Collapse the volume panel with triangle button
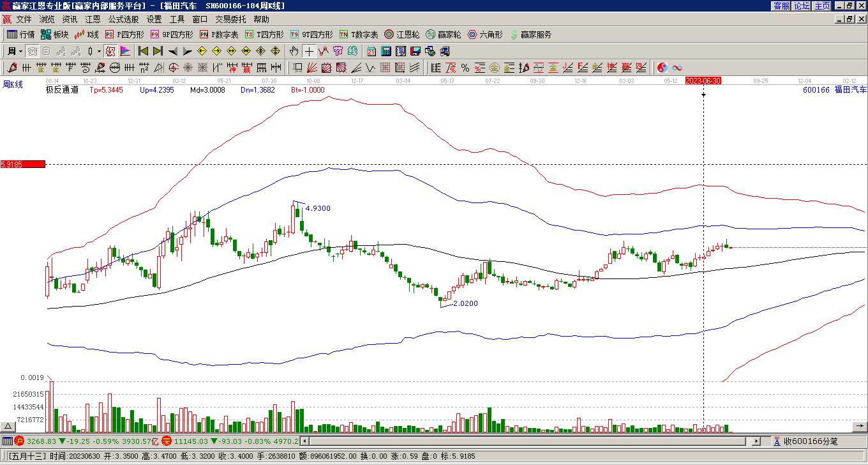The image size is (868, 465). pos(8,426)
